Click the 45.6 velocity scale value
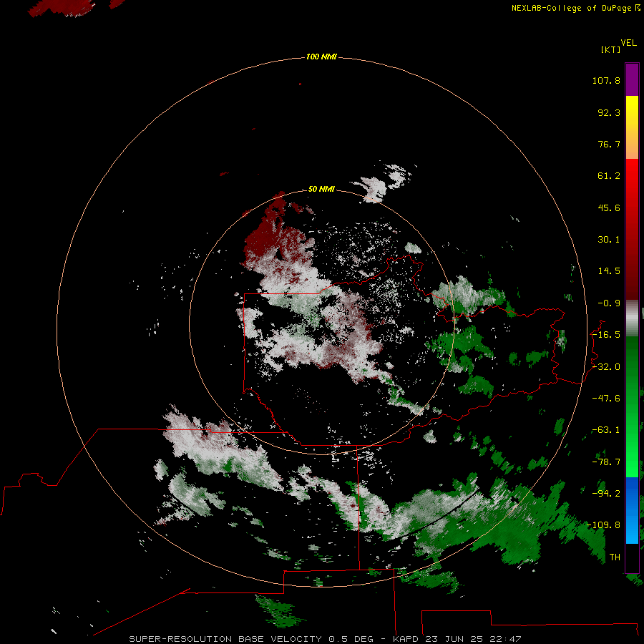644x644 pixels. point(609,208)
